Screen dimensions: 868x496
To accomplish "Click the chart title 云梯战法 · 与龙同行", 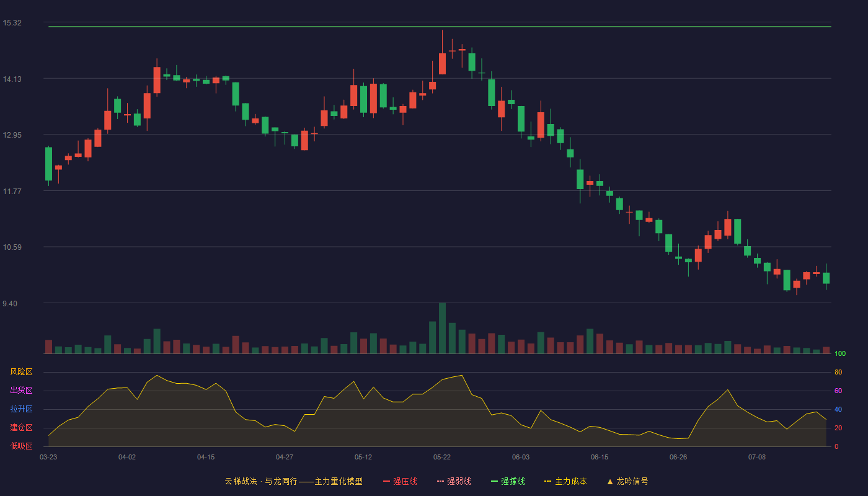I will point(261,481).
